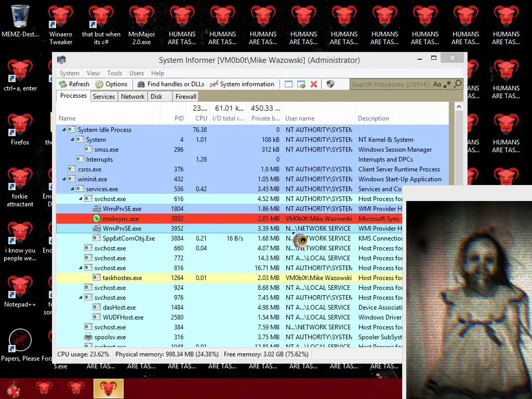Sort by the User name column header
The height and width of the screenshot is (399, 532).
point(318,118)
